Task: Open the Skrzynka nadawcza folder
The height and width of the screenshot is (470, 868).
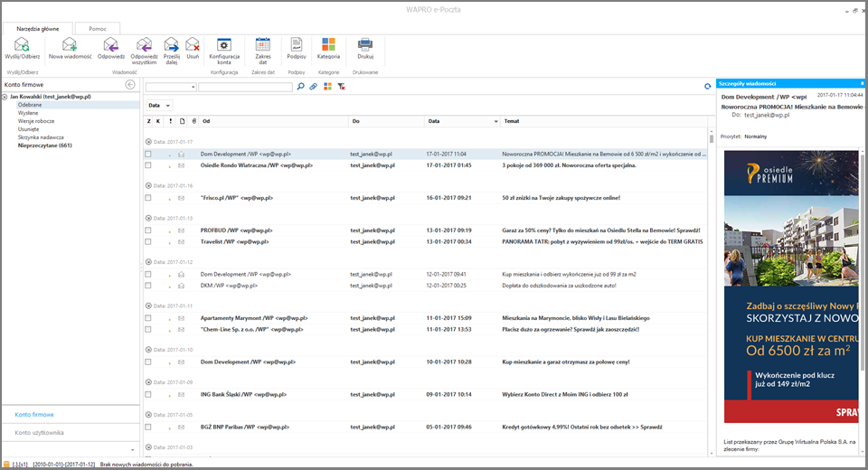Action: 41,137
